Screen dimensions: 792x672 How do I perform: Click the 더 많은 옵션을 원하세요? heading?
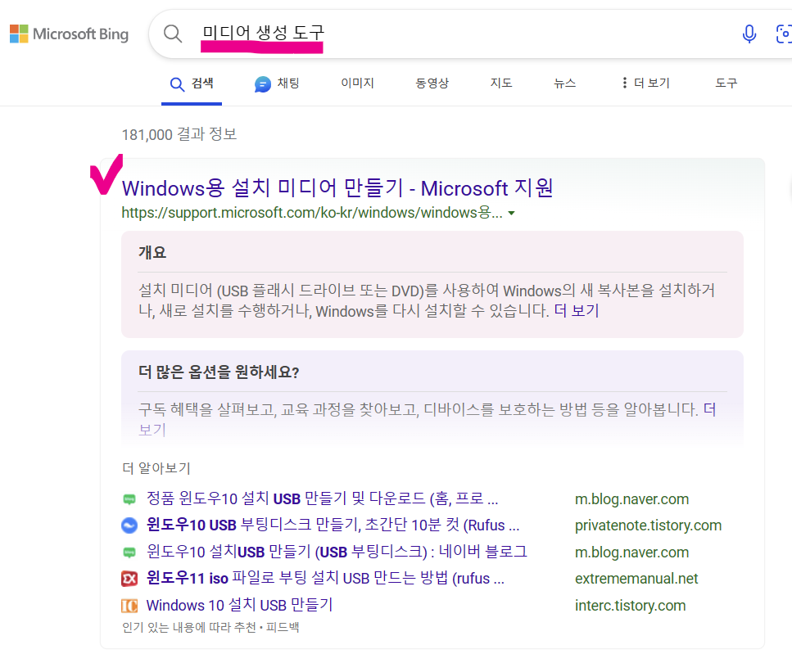coord(219,372)
